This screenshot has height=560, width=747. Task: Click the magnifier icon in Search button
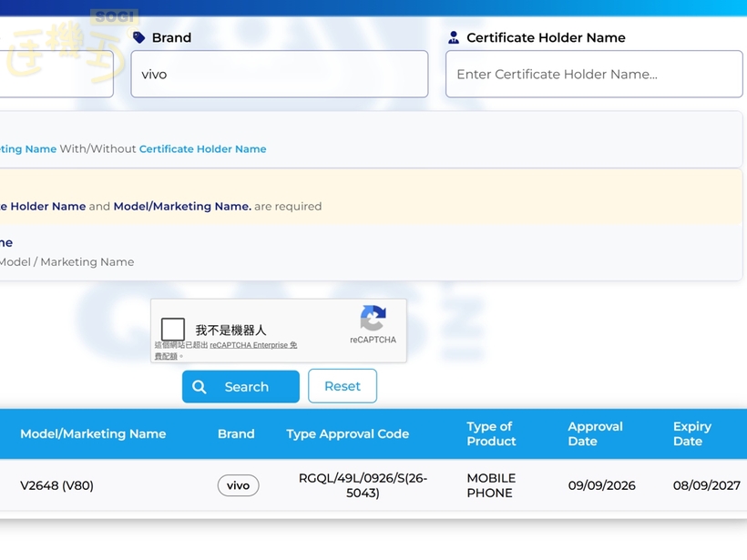[x=200, y=387]
